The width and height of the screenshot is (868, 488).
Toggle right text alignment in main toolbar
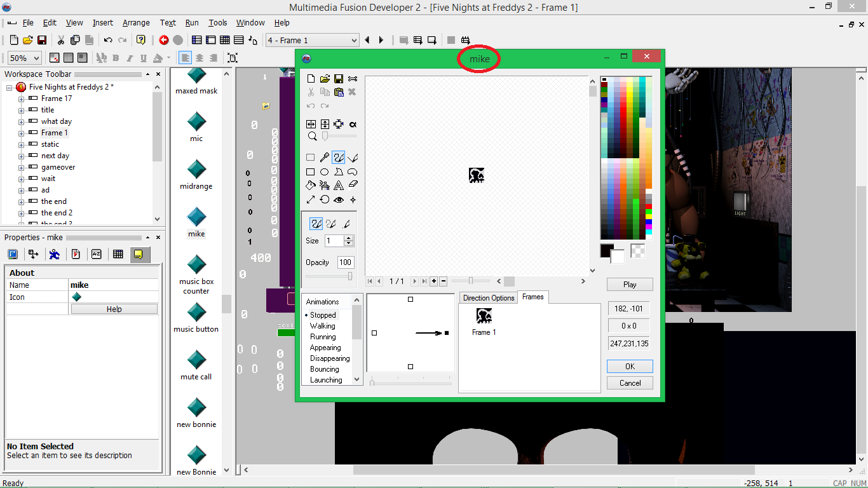214,58
